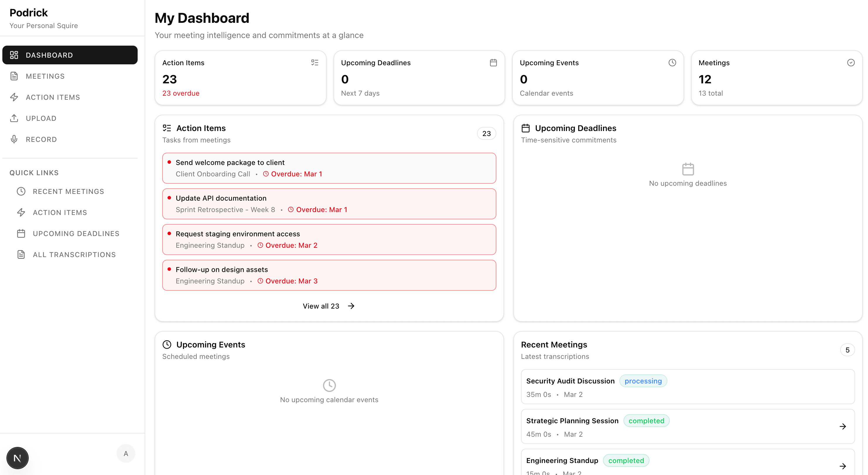Click the clock icon on Upcoming Events card

tap(672, 63)
